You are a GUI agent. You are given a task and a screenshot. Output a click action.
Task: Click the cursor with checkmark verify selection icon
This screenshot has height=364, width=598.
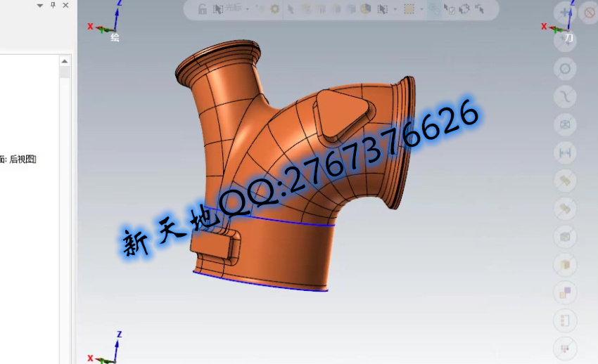tap(450, 9)
